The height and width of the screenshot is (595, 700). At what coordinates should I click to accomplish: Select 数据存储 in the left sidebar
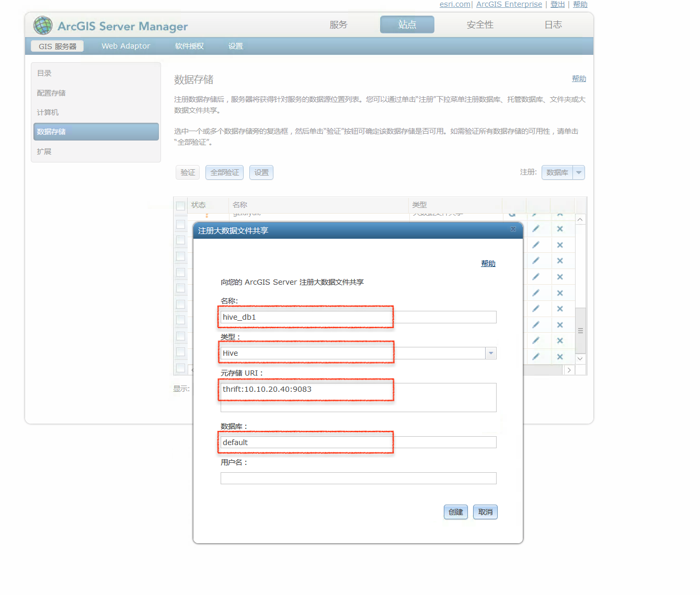tap(96, 132)
